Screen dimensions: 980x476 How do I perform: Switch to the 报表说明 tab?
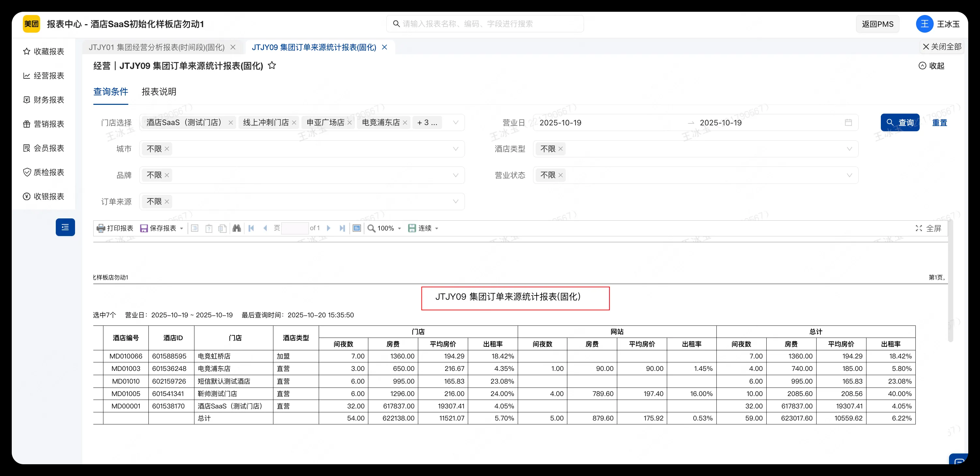tap(159, 92)
